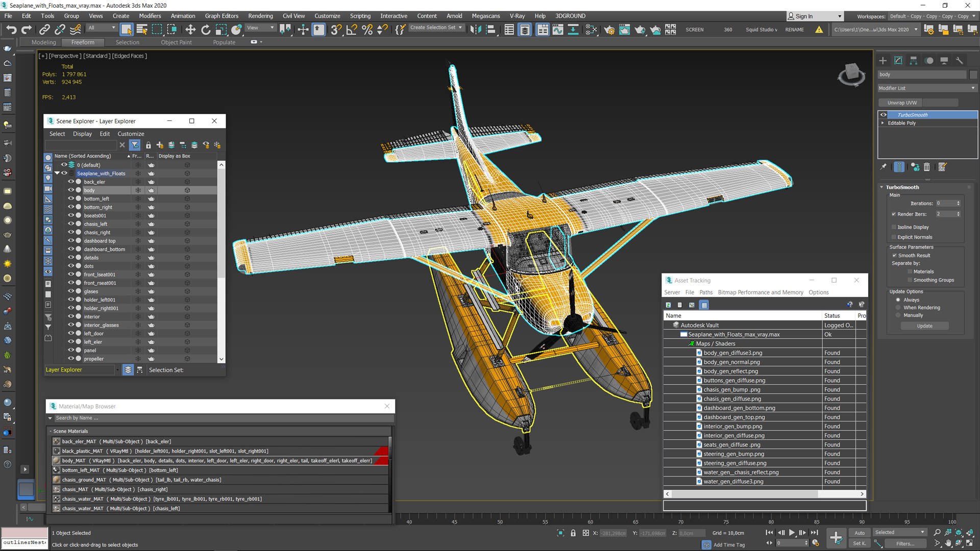Screen dimensions: 980x551
Task: Choose the Select and Scale tool
Action: tap(221, 30)
